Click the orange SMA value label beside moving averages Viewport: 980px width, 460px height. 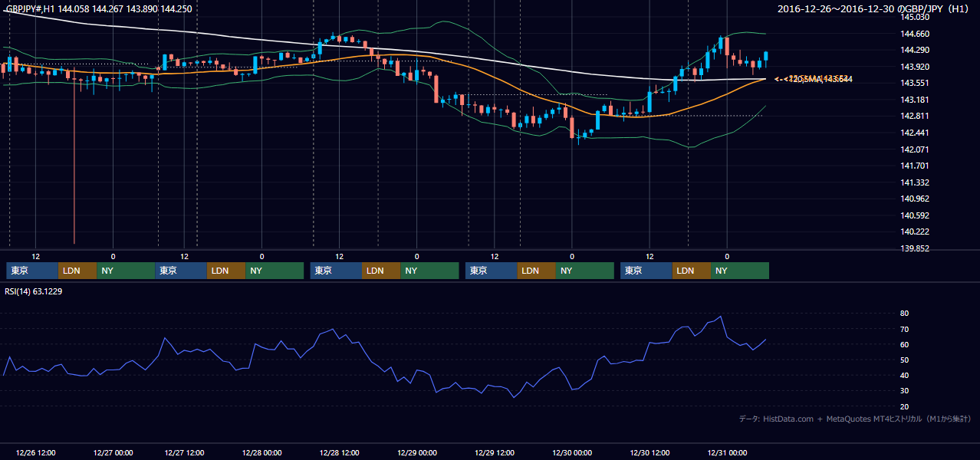click(814, 79)
